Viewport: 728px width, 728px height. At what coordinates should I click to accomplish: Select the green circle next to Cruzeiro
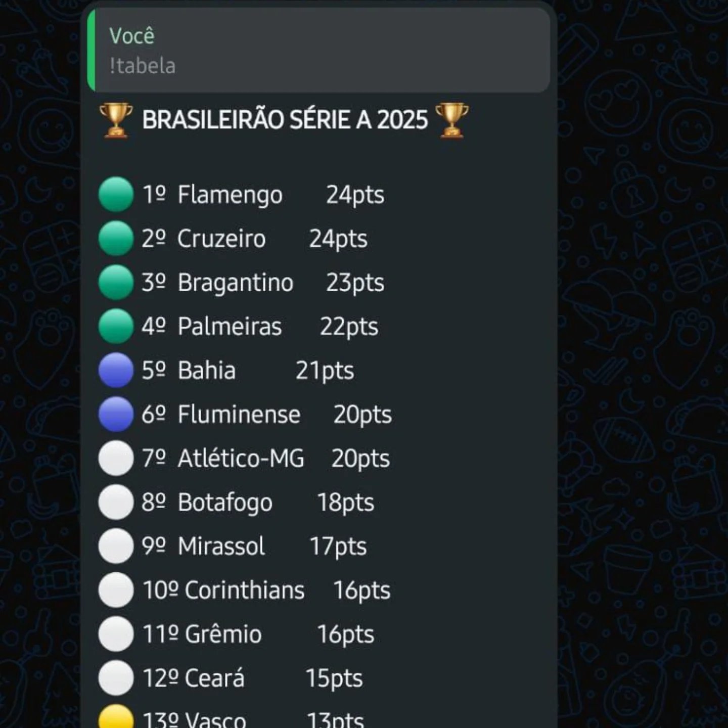pos(116,238)
